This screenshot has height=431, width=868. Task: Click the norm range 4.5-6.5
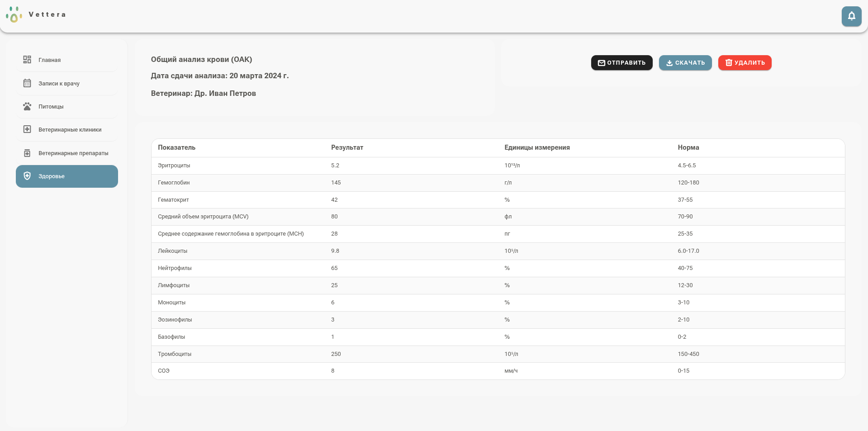coord(687,166)
